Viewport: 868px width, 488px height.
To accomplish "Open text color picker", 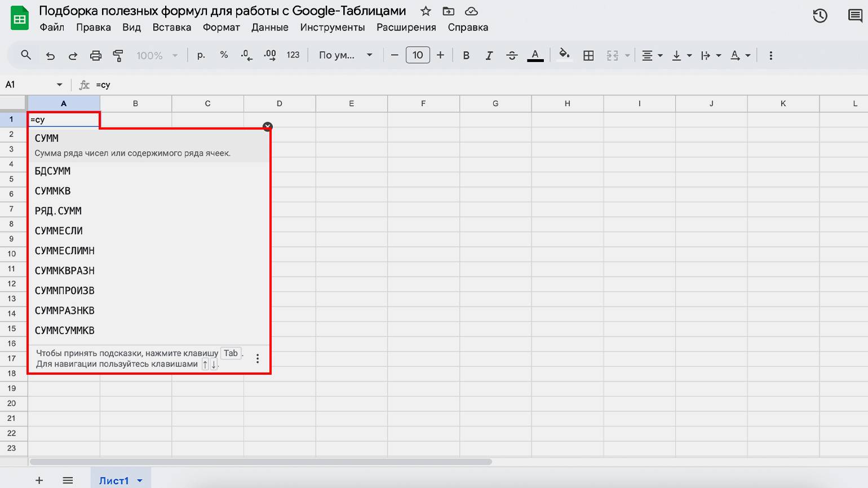I will [x=535, y=55].
